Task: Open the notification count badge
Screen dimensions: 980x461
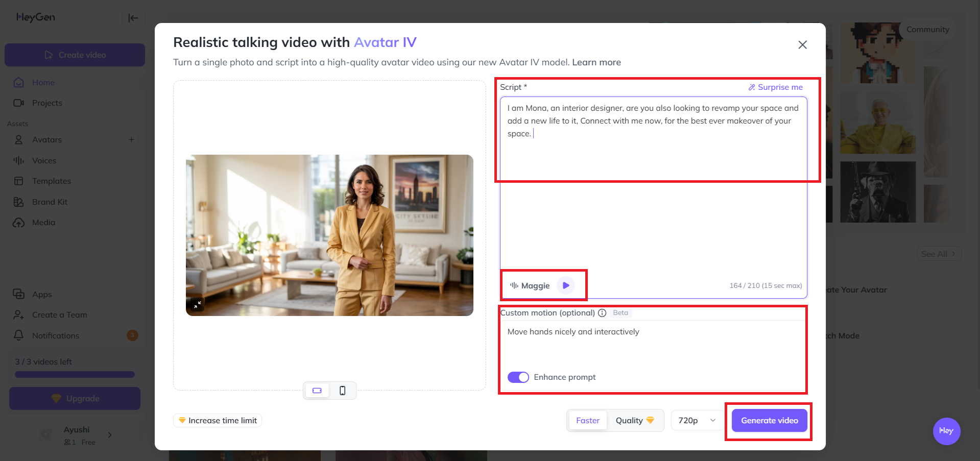Action: [132, 335]
